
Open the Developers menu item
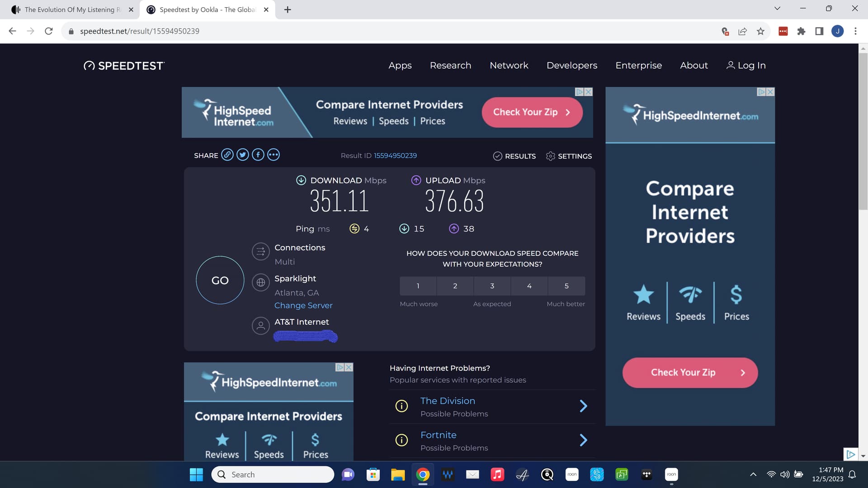pos(572,66)
